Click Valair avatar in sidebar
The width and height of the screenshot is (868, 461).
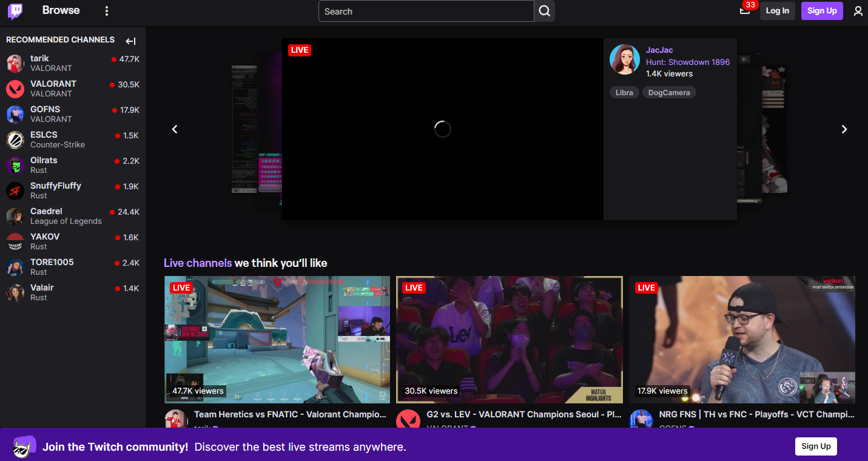point(15,292)
